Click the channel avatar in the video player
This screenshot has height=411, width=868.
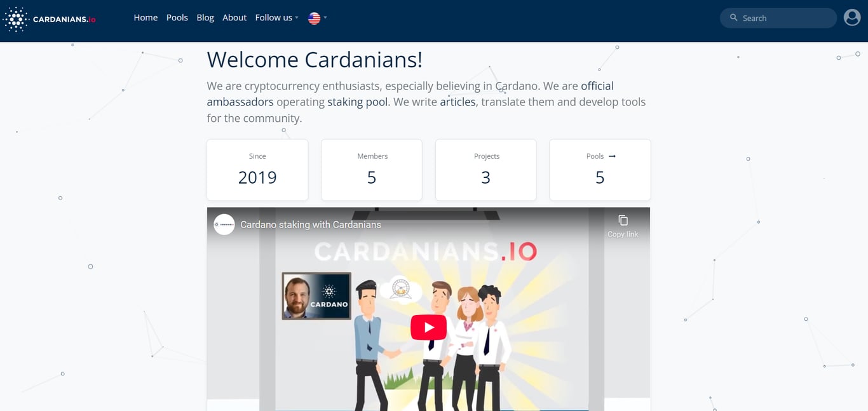tap(224, 224)
